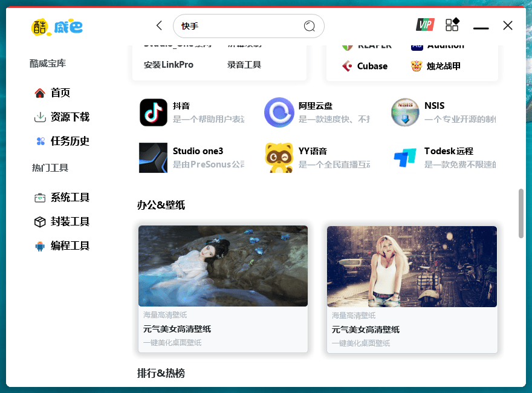Image resolution: width=532 pixels, height=393 pixels.
Task: Click the Todesk远程 app icon
Action: pos(405,158)
